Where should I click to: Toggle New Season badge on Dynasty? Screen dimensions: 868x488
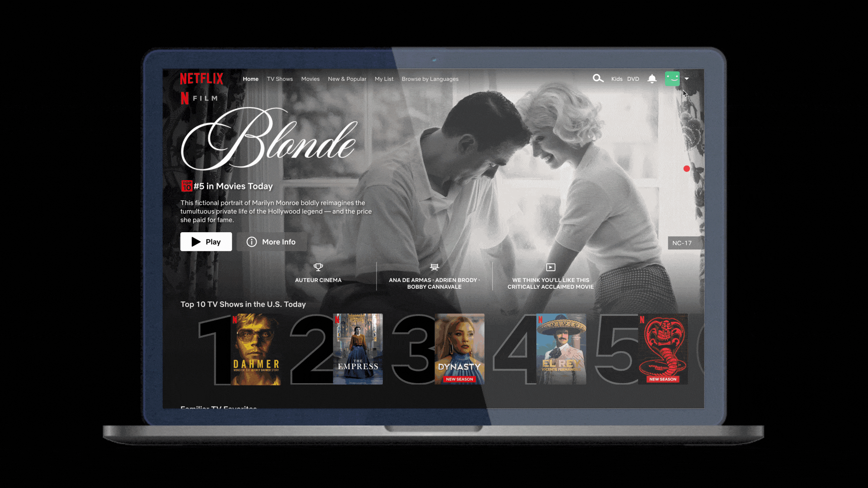(459, 380)
